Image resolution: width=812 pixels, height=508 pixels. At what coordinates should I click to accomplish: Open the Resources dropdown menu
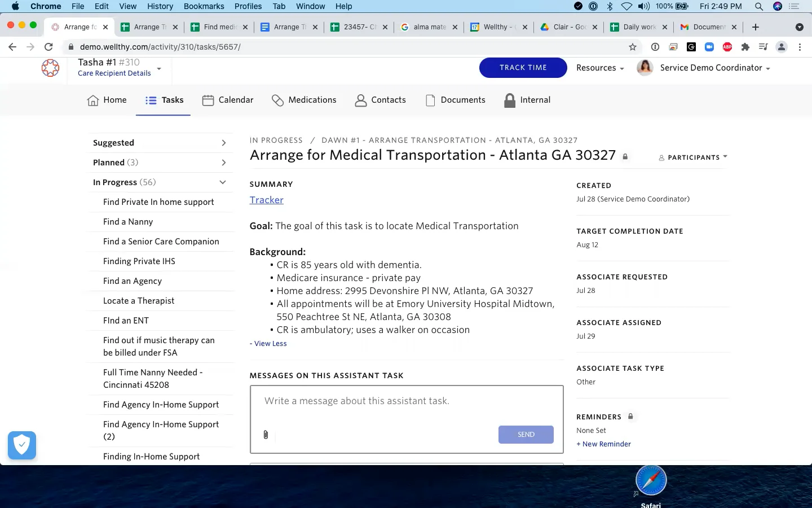pyautogui.click(x=600, y=68)
